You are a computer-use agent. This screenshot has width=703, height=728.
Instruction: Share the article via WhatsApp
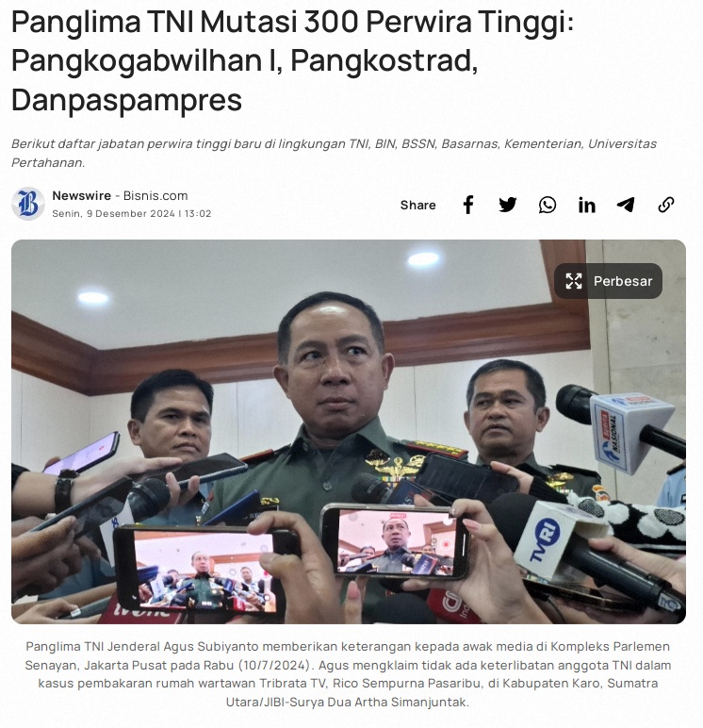(548, 205)
